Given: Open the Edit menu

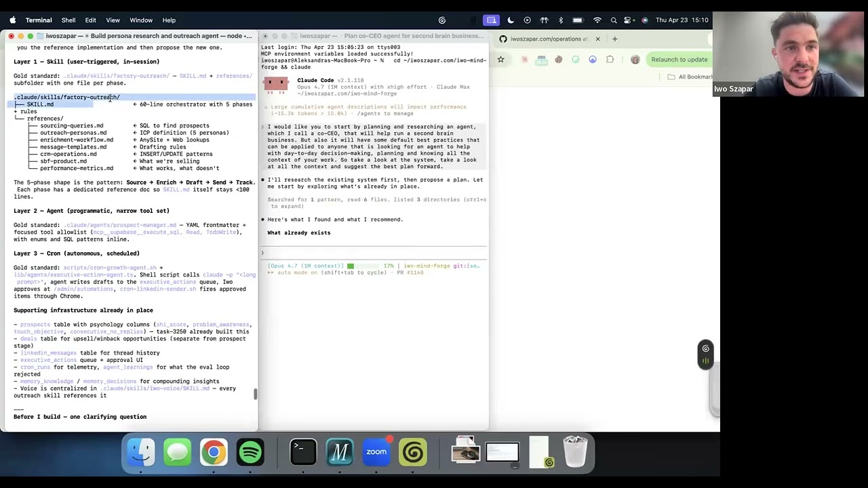Looking at the screenshot, I should click(90, 20).
